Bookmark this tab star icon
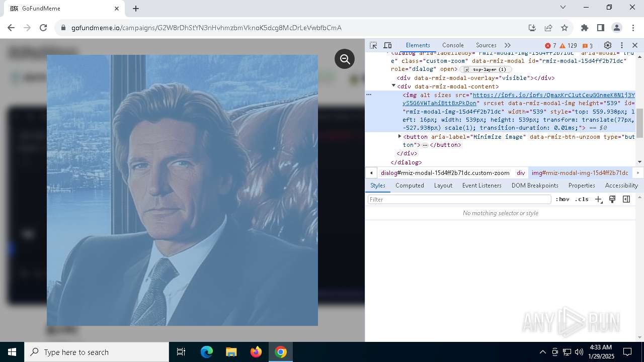The height and width of the screenshot is (362, 644). 565,28
